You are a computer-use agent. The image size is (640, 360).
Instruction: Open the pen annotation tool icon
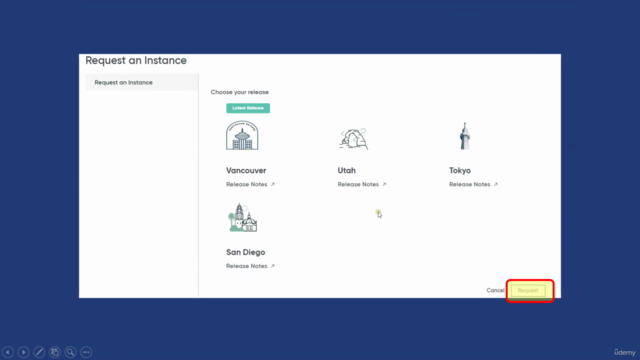pos(39,352)
